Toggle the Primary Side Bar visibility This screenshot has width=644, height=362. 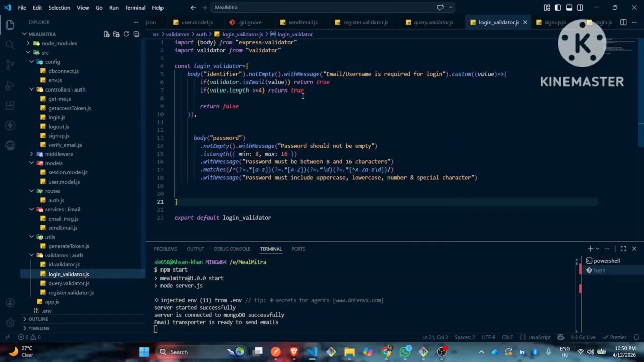558,8
